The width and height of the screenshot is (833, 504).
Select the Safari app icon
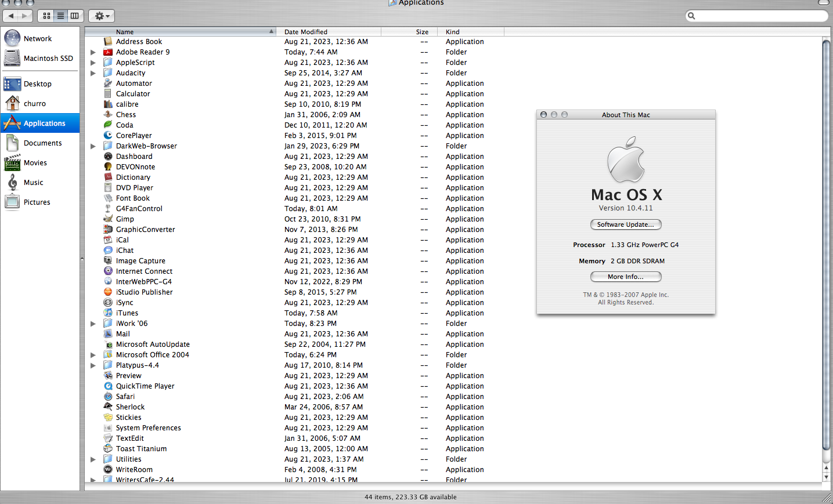[108, 396]
